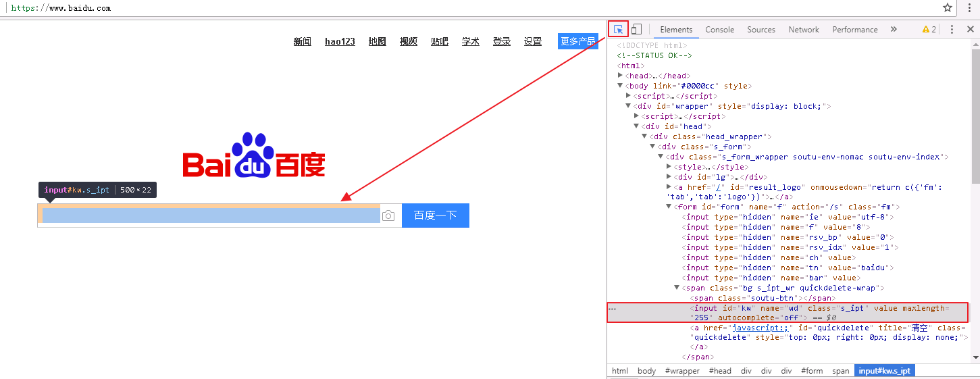Click the 更多产品 button
Image resolution: width=980 pixels, height=379 pixels.
point(578,41)
